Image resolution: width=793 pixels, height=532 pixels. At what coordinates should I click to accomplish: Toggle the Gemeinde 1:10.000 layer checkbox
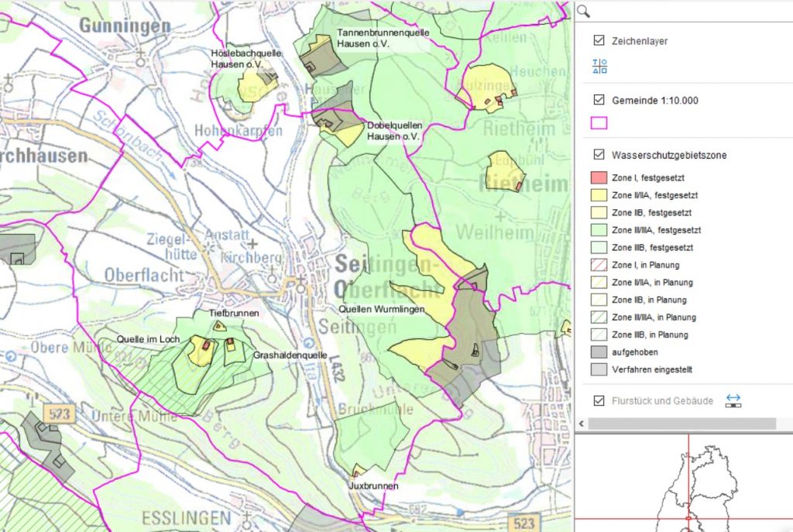coord(599,100)
